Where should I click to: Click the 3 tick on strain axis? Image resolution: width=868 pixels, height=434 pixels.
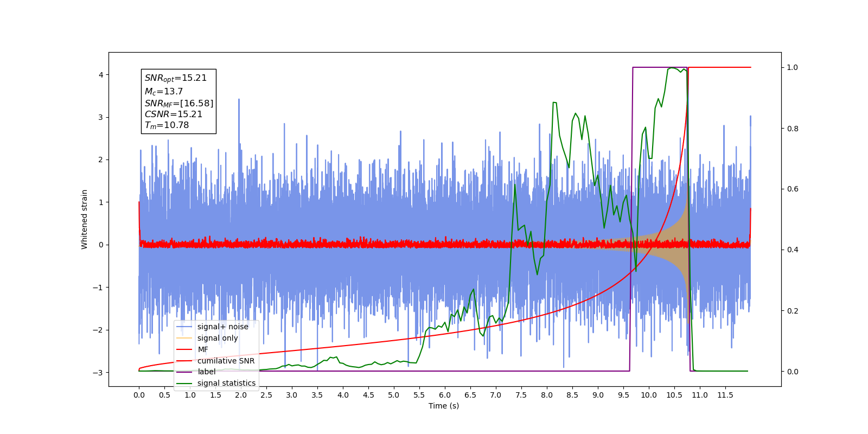point(101,117)
